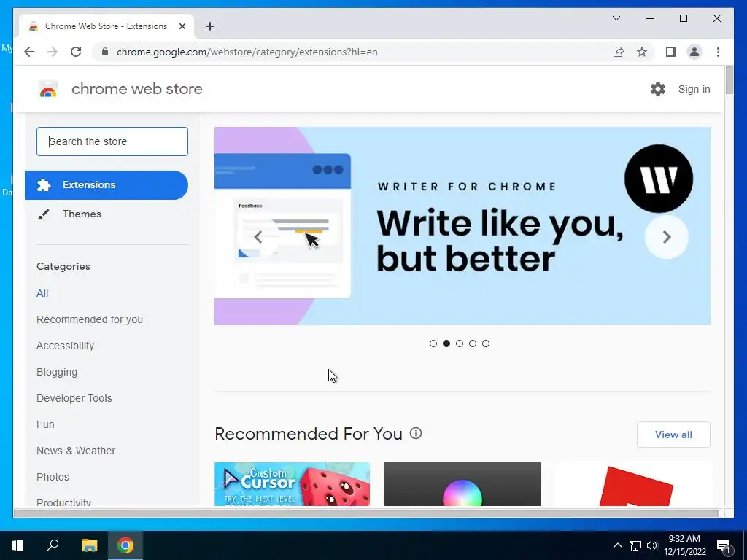The image size is (747, 560).
Task: Open the Fun category
Action: coord(45,424)
